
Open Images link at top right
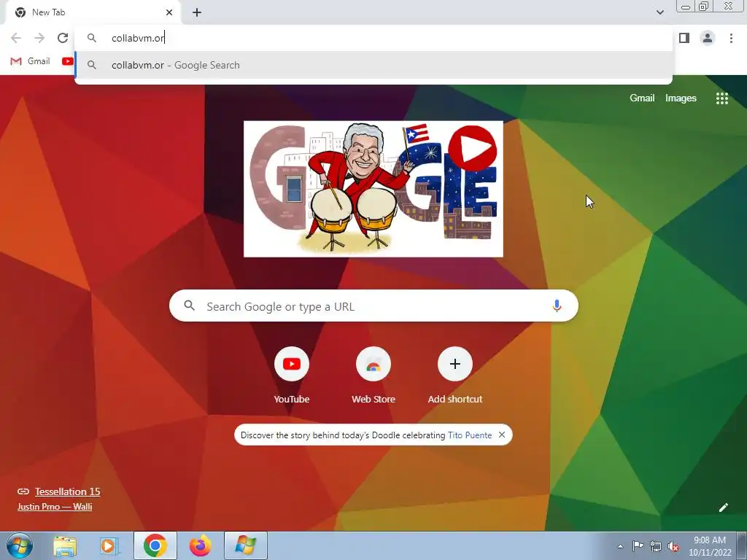coord(681,98)
